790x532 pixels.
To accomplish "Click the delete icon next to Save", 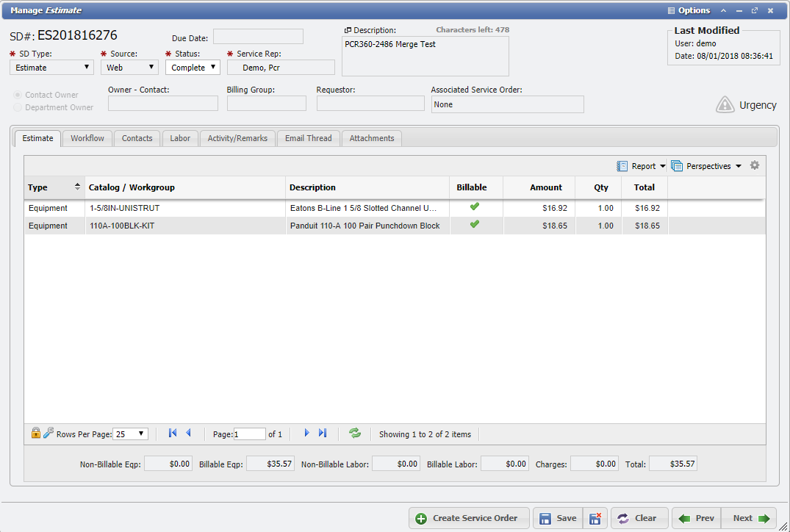I will click(595, 518).
